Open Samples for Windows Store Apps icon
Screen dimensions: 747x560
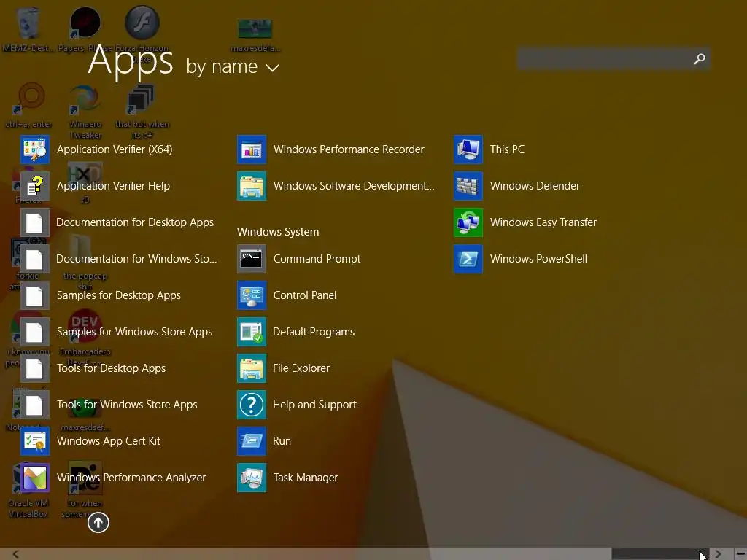35,332
